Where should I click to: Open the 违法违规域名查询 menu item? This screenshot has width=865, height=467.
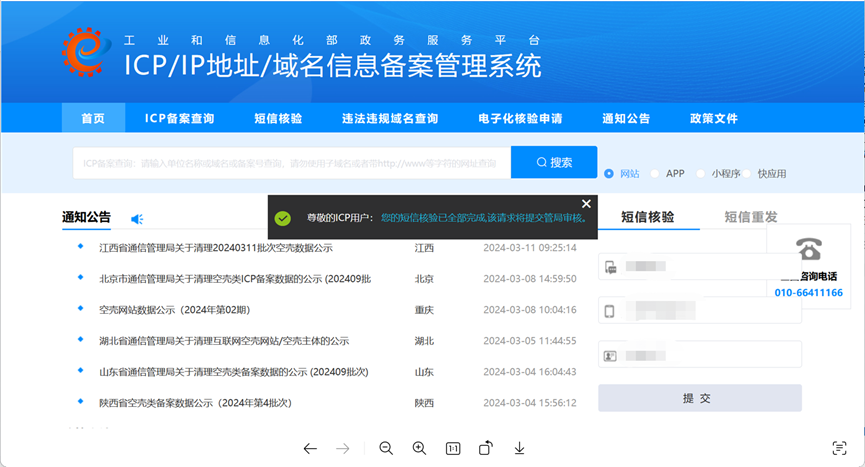pos(390,118)
